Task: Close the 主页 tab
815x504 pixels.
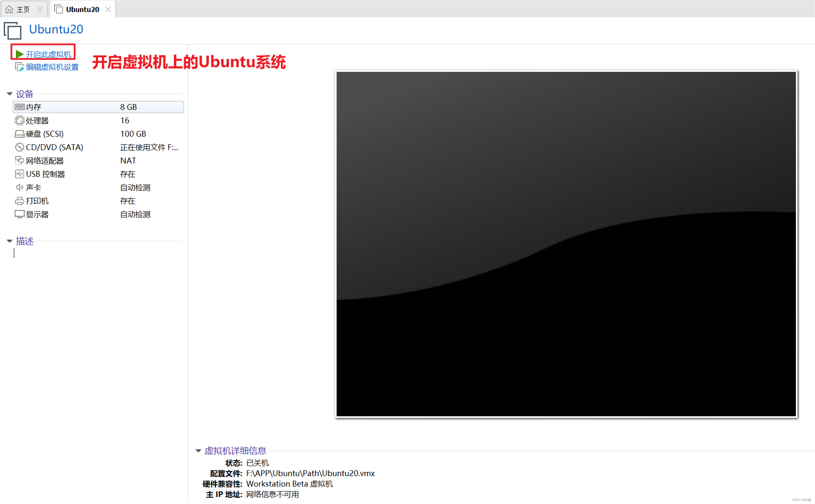Action: coord(40,9)
